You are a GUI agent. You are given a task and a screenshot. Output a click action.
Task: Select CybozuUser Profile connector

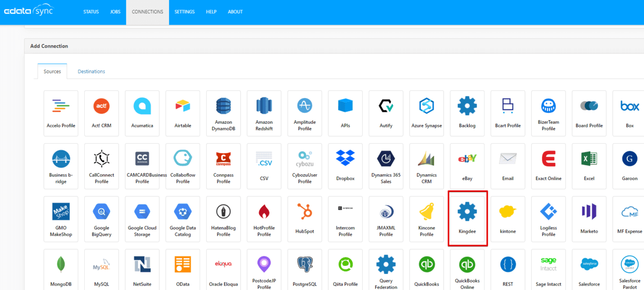[305, 166]
